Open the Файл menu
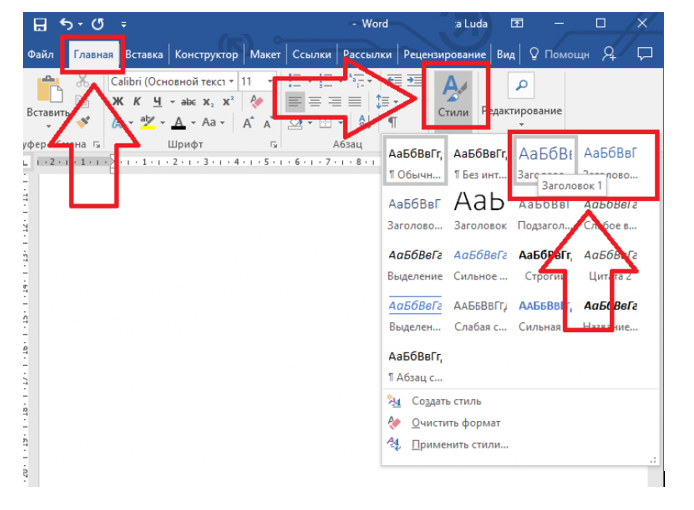This screenshot has height=510, width=694. (x=41, y=55)
